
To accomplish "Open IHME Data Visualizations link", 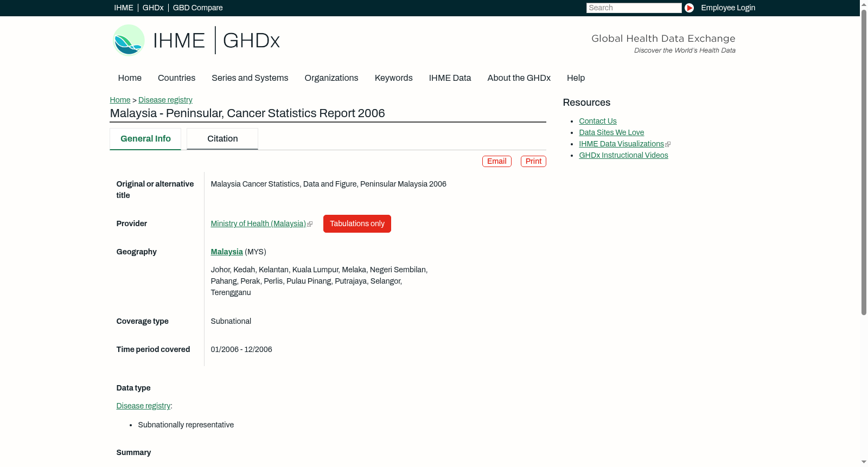I will (x=621, y=144).
